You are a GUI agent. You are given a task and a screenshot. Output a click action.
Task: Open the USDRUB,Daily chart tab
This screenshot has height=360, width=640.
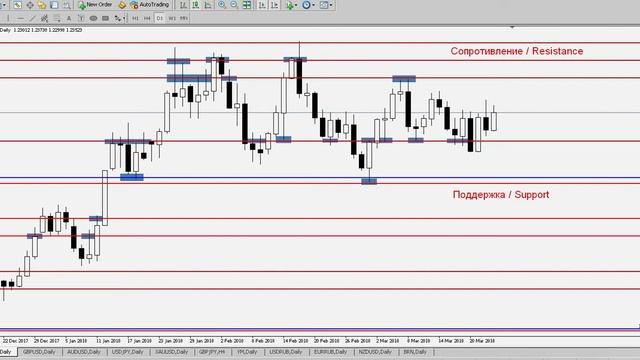(x=286, y=352)
